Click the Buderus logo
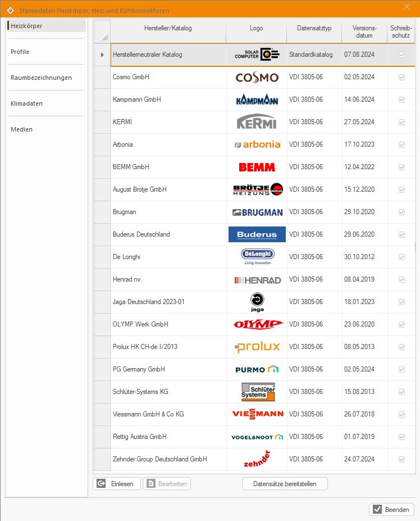The image size is (420, 521). 257,234
